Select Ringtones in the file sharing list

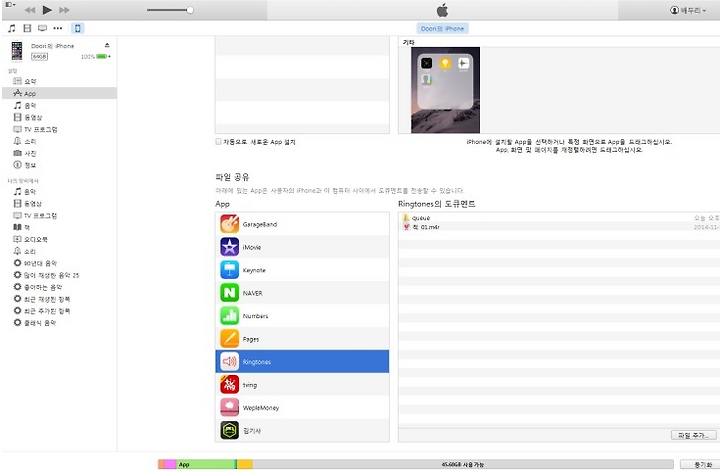click(302, 361)
